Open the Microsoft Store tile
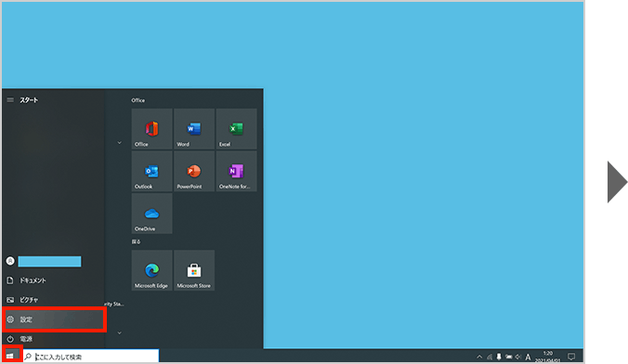This screenshot has width=628, height=364. pyautogui.click(x=194, y=270)
